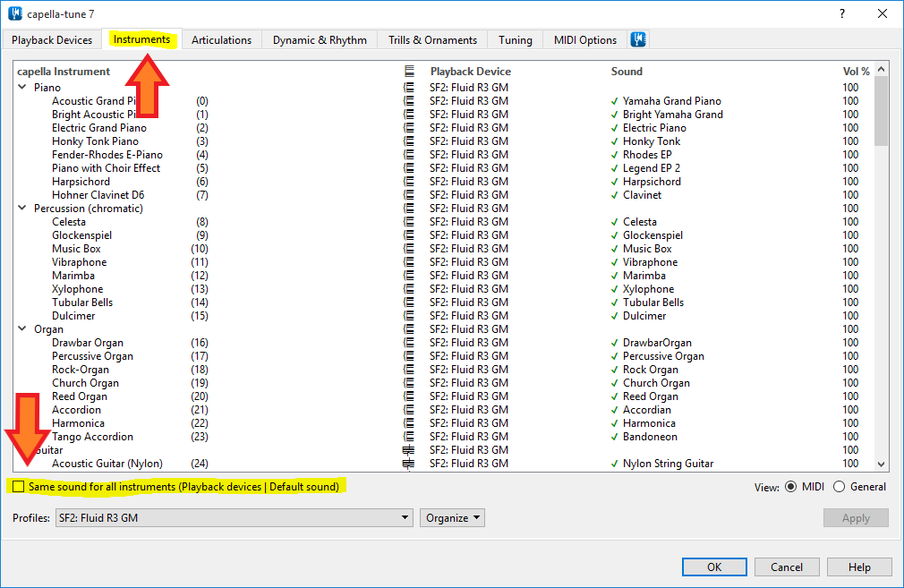Image resolution: width=904 pixels, height=588 pixels.
Task: Switch to the Instruments tab
Action: pos(141,39)
